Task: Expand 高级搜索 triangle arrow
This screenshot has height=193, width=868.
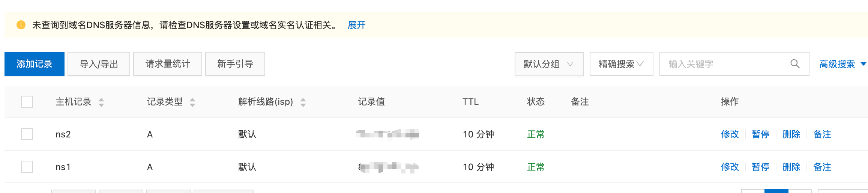Action: (863, 64)
